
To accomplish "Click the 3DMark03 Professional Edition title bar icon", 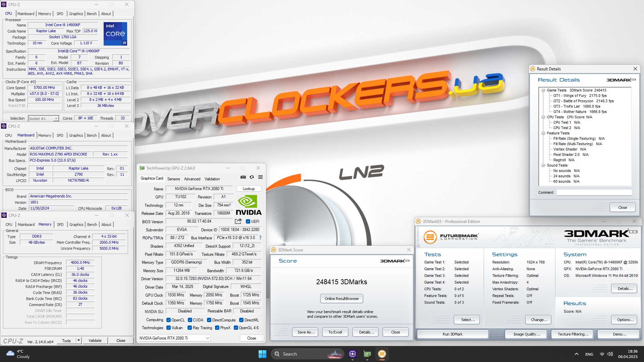I will [418, 221].
